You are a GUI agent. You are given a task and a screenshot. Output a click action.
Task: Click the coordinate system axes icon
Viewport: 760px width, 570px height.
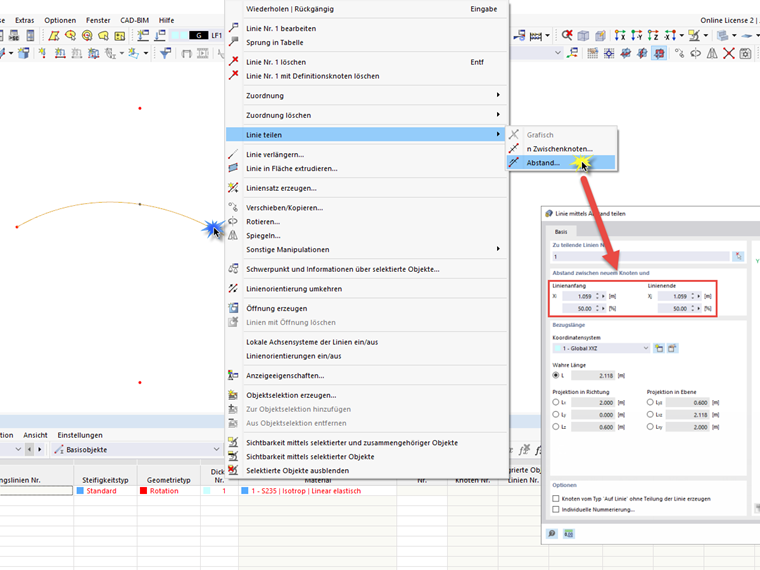(573, 53)
